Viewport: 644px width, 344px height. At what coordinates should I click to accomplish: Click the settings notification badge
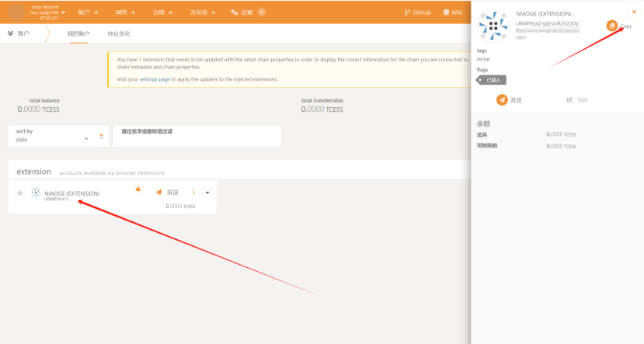point(262,12)
